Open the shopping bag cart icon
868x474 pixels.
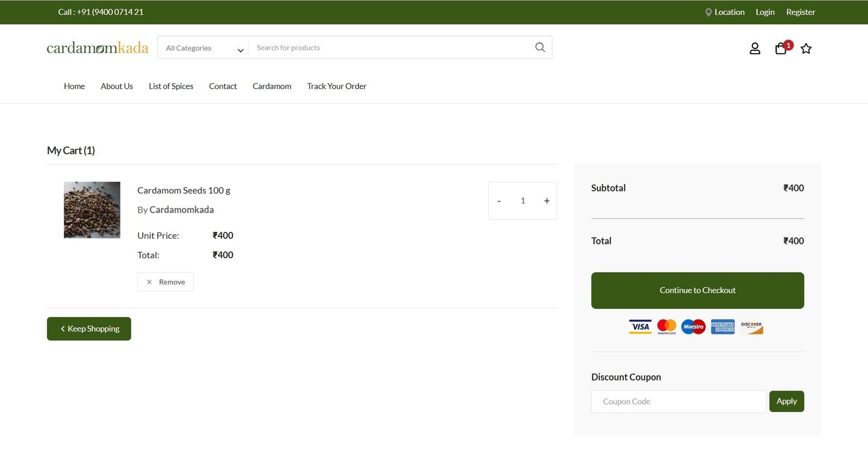coord(781,49)
